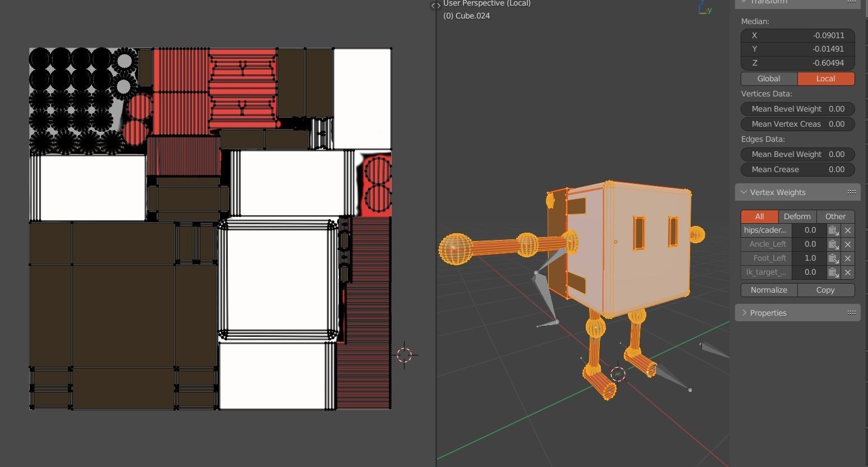Viewport: 868px width, 467px height.
Task: Click the Ancle_Left weight value 0.0
Action: click(809, 244)
